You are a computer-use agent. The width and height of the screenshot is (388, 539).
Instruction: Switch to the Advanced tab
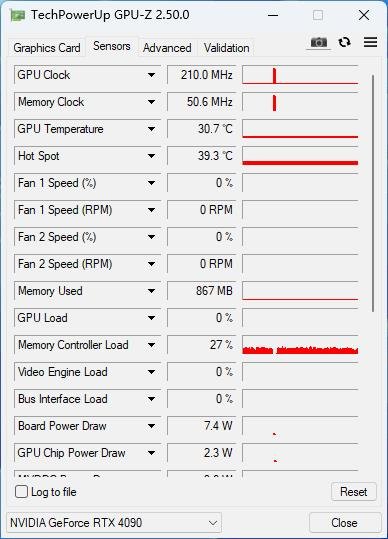[167, 48]
